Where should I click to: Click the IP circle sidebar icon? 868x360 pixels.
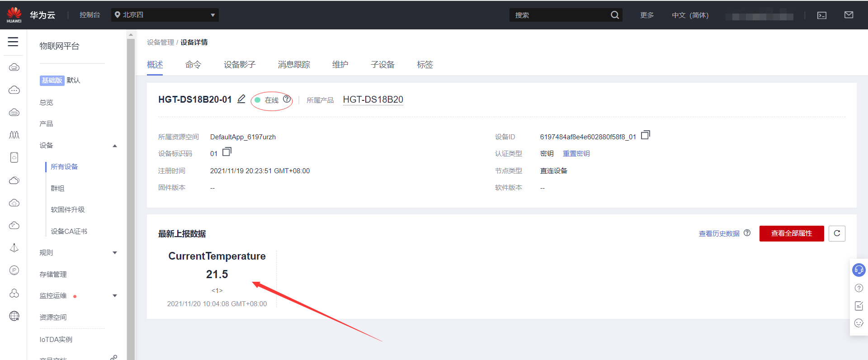coord(14,270)
